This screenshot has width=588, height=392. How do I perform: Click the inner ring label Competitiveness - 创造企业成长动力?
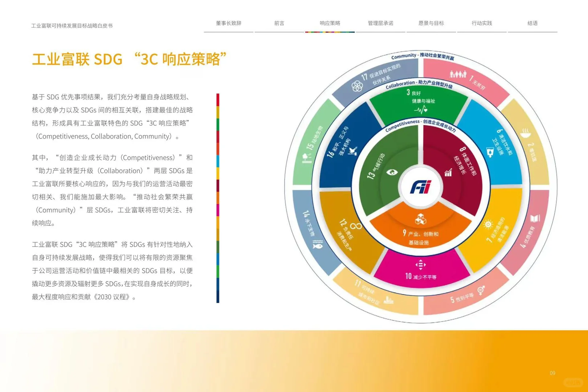click(x=421, y=125)
